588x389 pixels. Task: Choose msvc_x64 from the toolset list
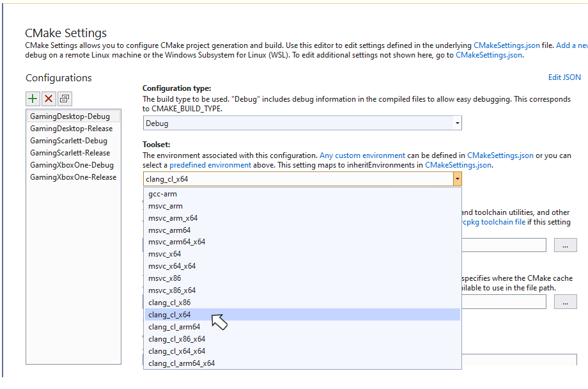pos(302,254)
